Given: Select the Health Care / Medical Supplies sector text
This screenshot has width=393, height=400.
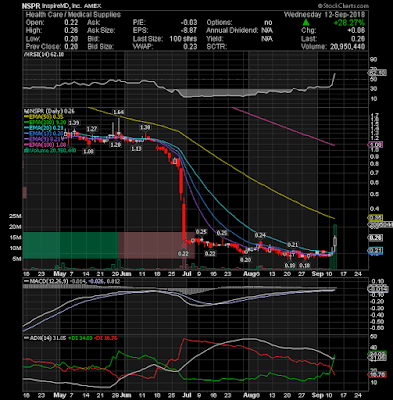Looking at the screenshot, I should coord(73,15).
